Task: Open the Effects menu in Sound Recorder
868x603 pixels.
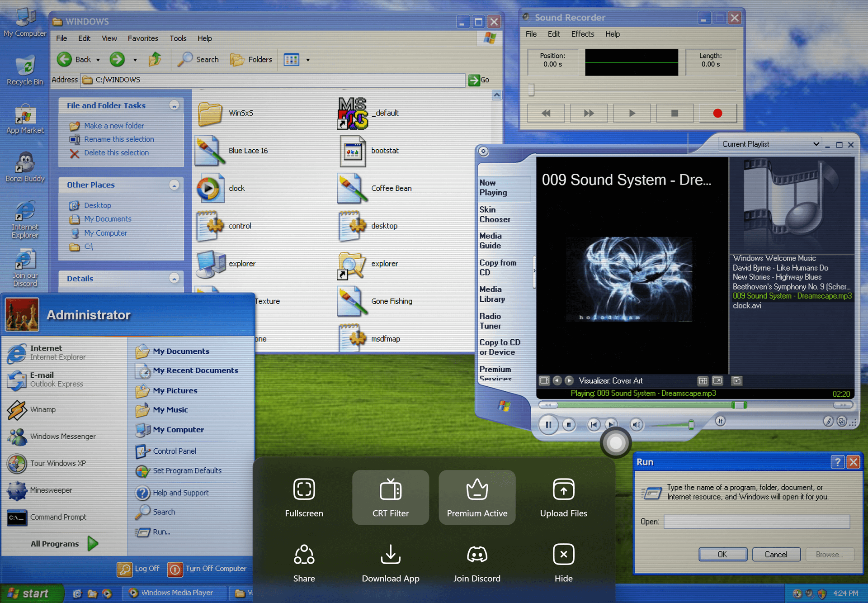Action: pyautogui.click(x=582, y=34)
